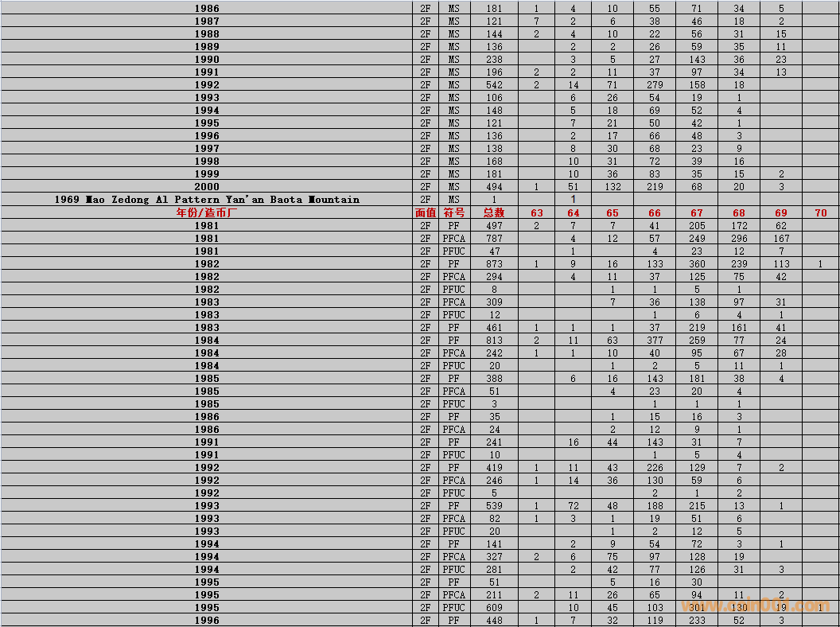Image resolution: width=840 pixels, height=627 pixels.
Task: Select total 539 in the 1993 PF row
Action: click(x=494, y=505)
